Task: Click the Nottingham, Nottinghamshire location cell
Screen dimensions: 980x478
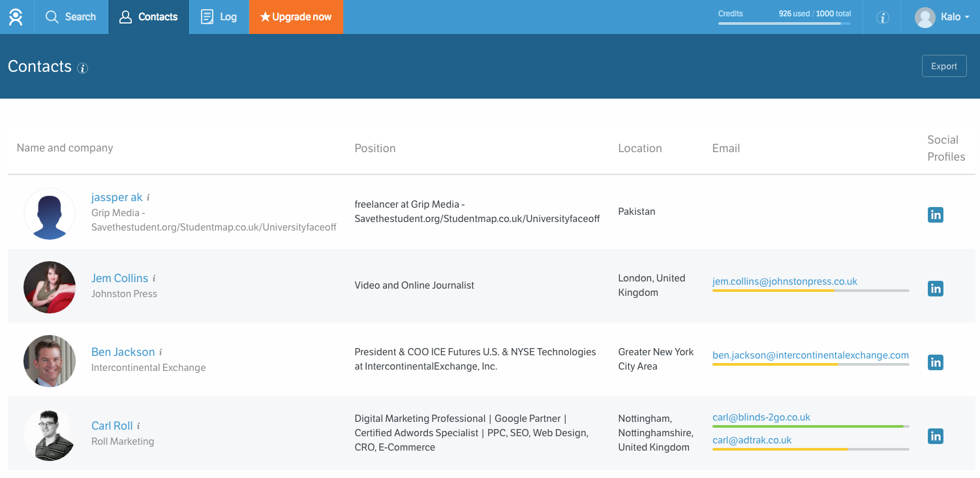Action: 656,433
